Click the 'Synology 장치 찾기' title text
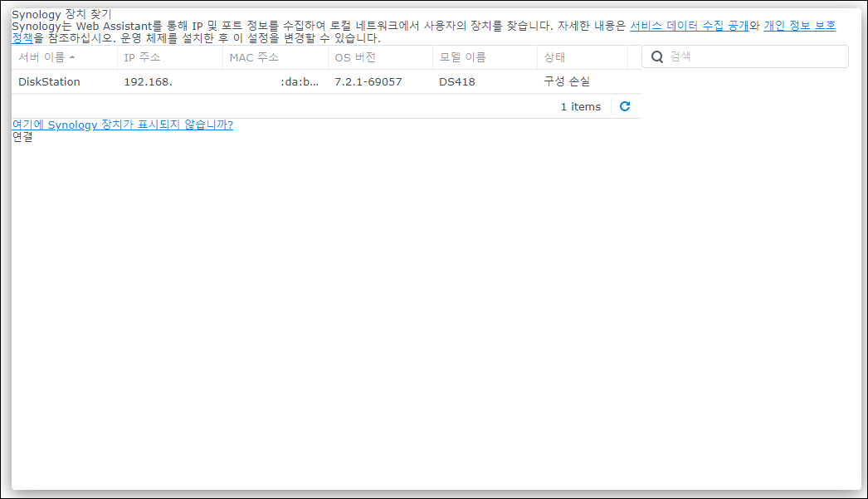The width and height of the screenshot is (868, 499). (61, 14)
